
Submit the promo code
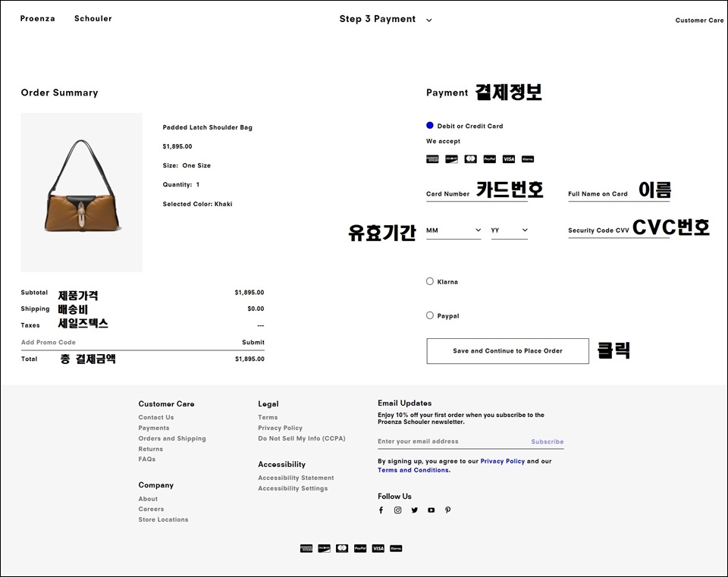253,342
